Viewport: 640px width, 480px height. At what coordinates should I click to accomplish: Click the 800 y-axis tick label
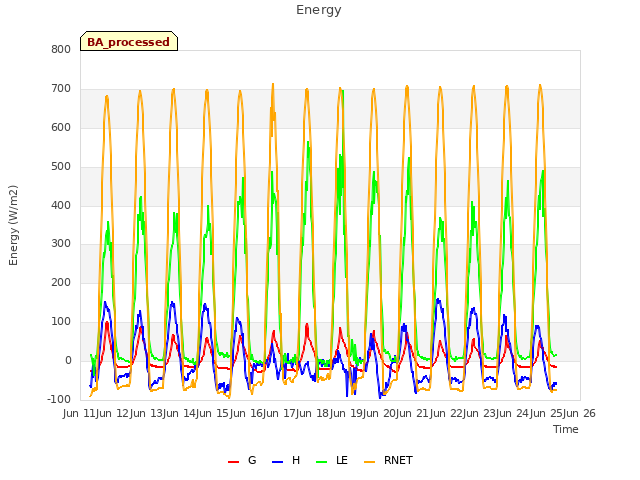tap(61, 49)
